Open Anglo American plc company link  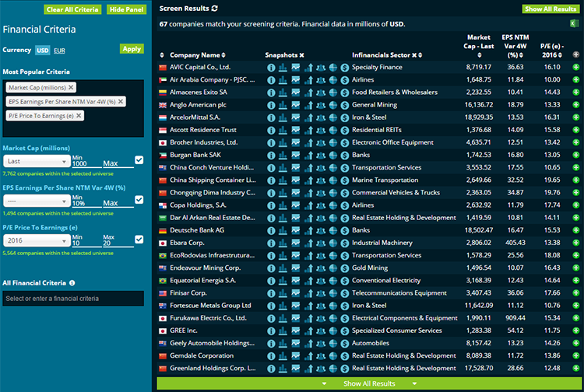point(198,105)
